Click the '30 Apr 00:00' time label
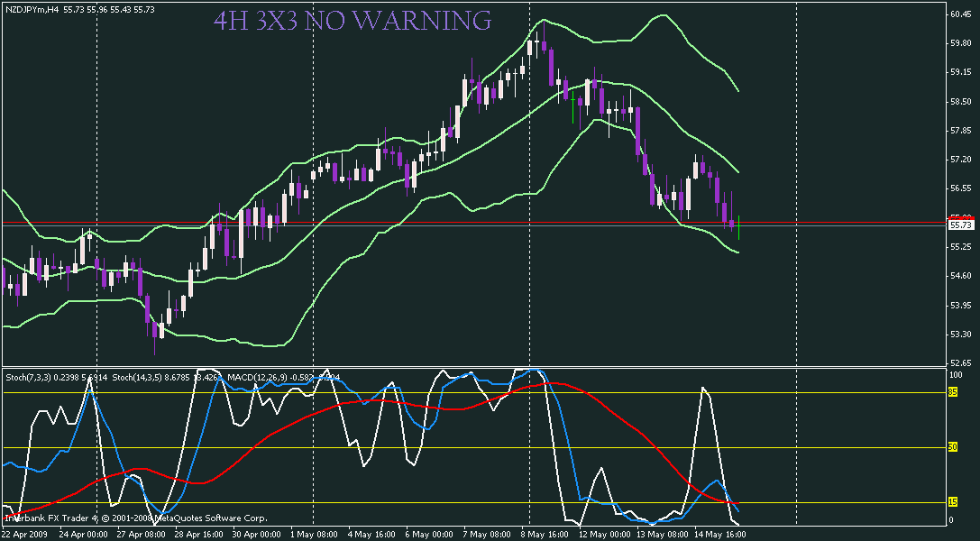980x541 pixels. tap(257, 535)
